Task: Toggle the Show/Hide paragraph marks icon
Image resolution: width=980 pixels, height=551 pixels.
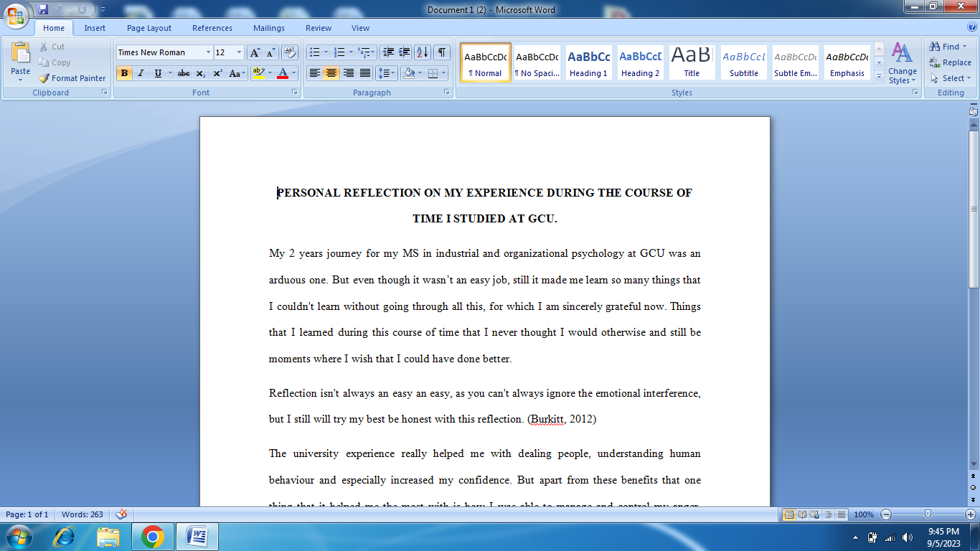Action: click(442, 52)
